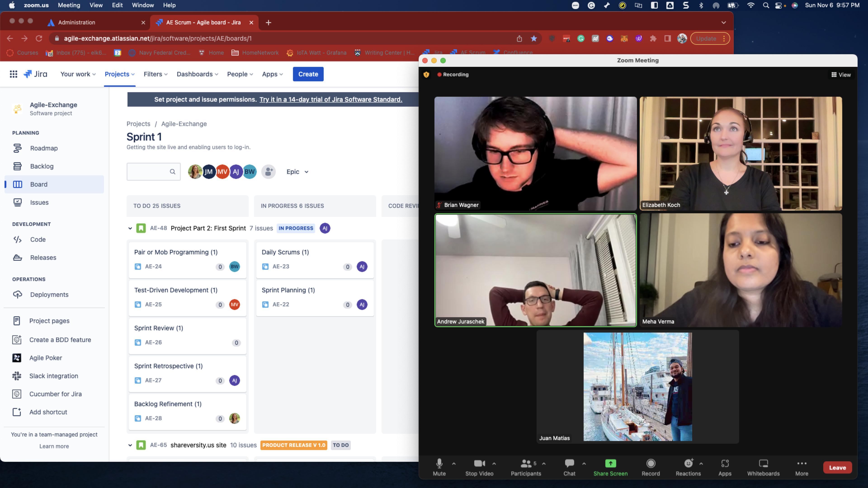Click the blue Create button
Image resolution: width=868 pixels, height=488 pixels.
308,74
